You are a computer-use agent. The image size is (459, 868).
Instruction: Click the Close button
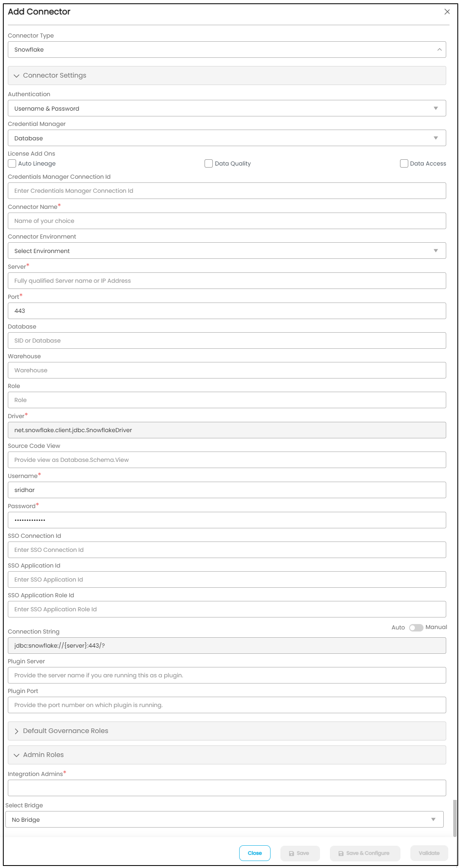(254, 853)
